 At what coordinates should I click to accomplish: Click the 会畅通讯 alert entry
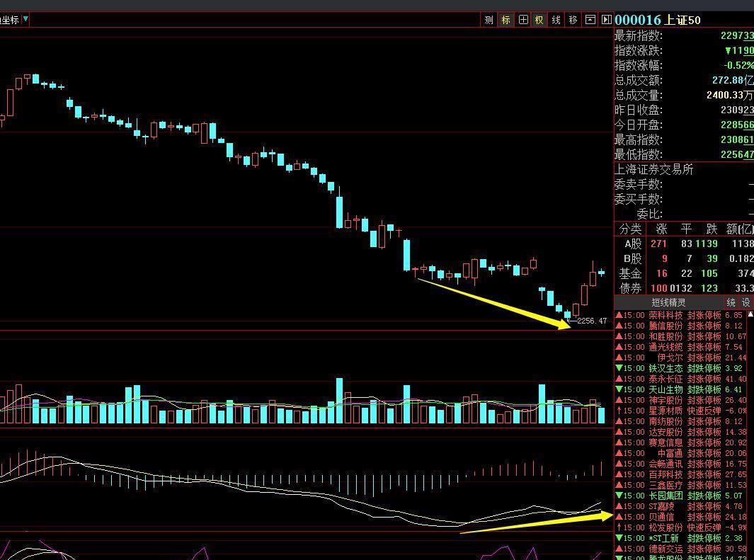[680, 464]
